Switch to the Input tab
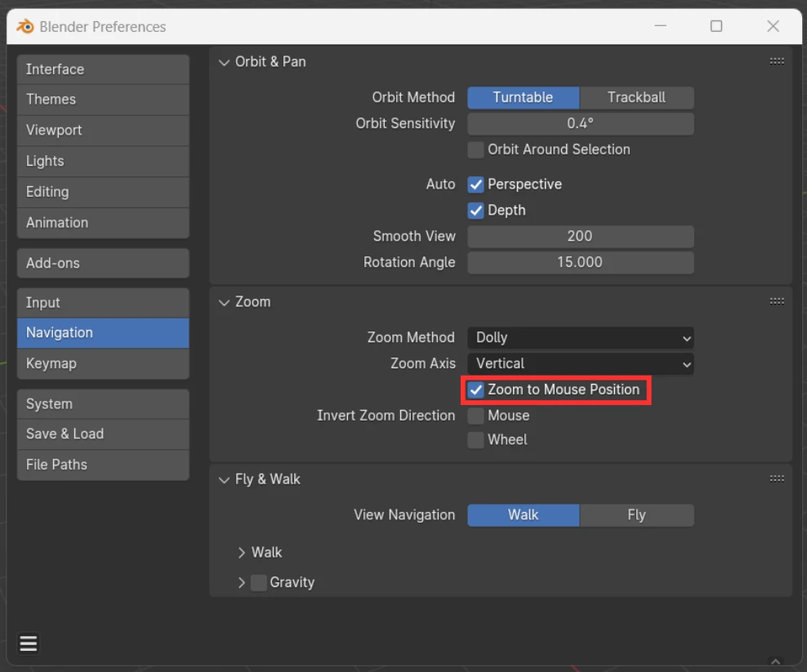This screenshot has height=672, width=807. [103, 303]
